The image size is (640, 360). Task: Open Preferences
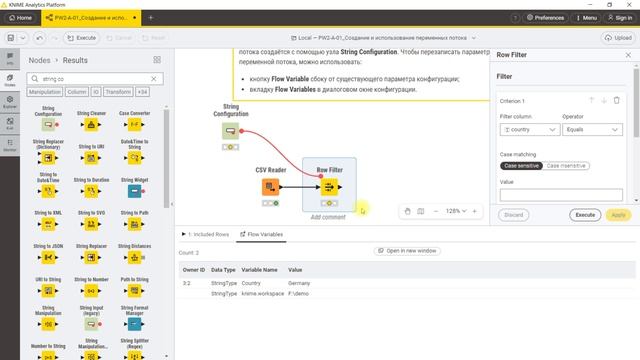545,18
